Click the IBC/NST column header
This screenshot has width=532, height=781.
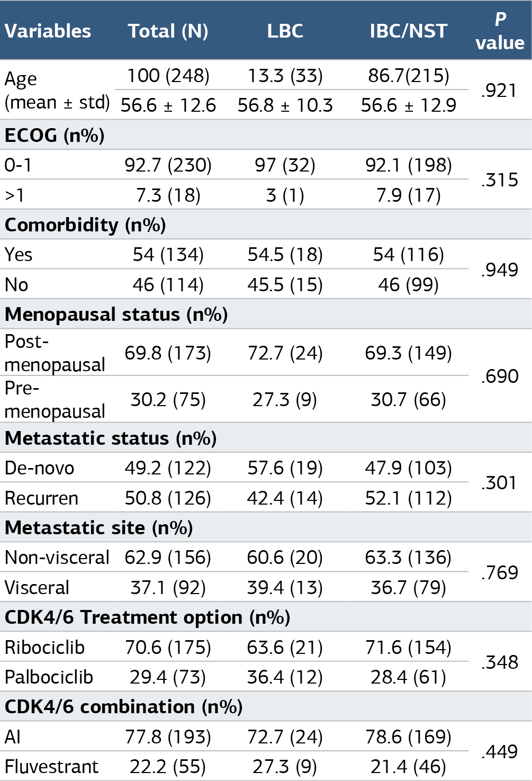pyautogui.click(x=408, y=31)
